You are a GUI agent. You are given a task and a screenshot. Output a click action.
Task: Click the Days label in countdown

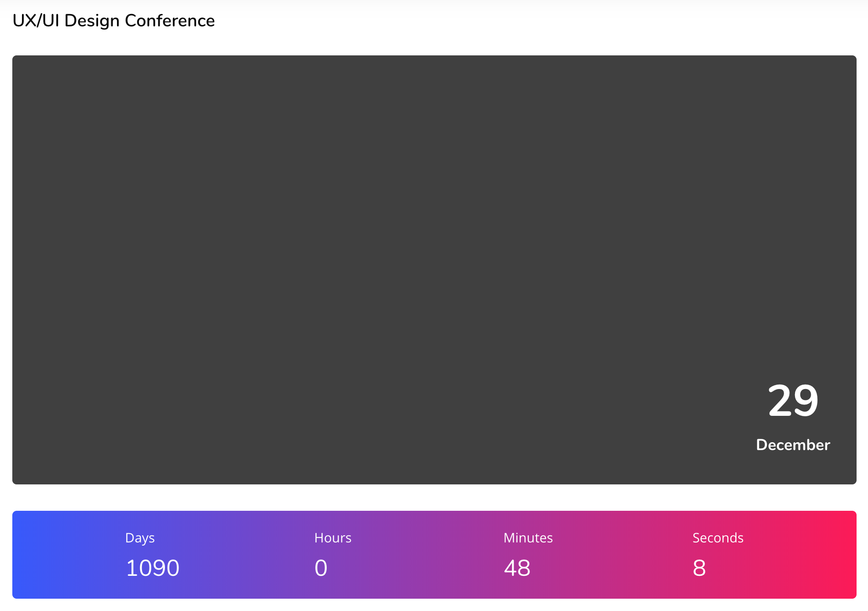click(140, 538)
